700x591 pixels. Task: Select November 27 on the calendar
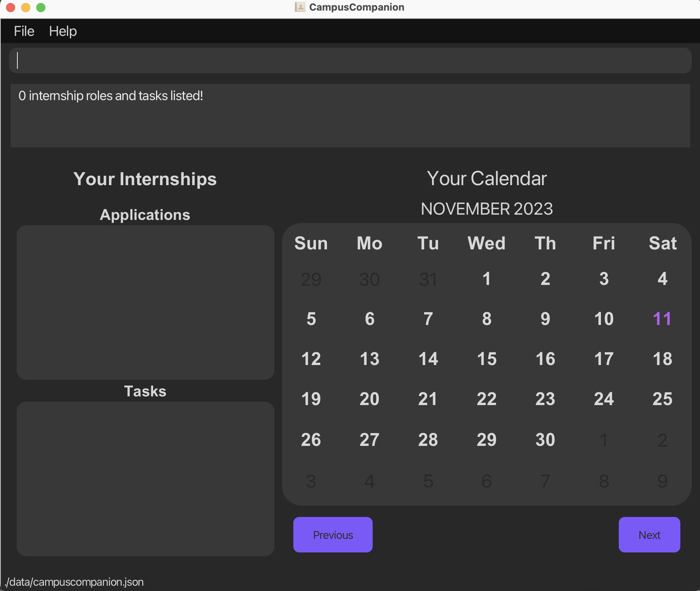coord(370,440)
